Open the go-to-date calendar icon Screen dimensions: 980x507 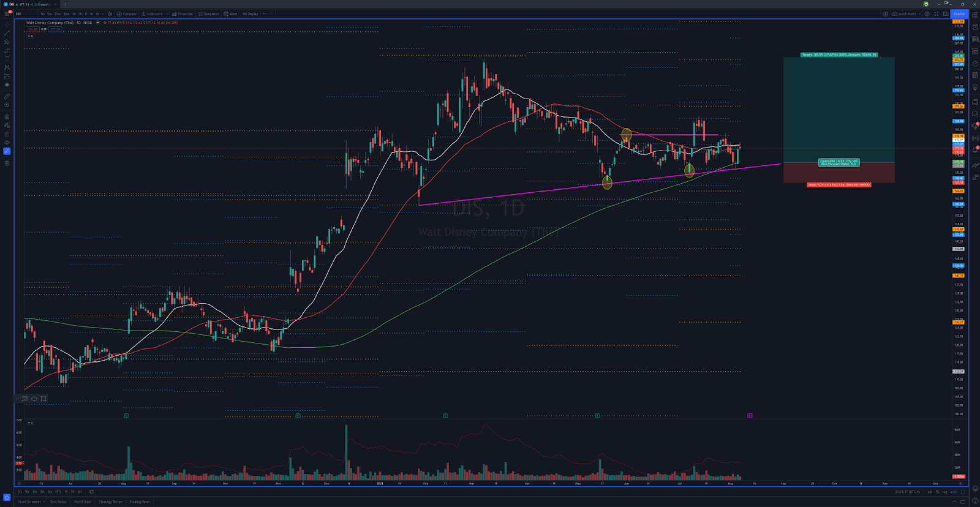(91, 492)
